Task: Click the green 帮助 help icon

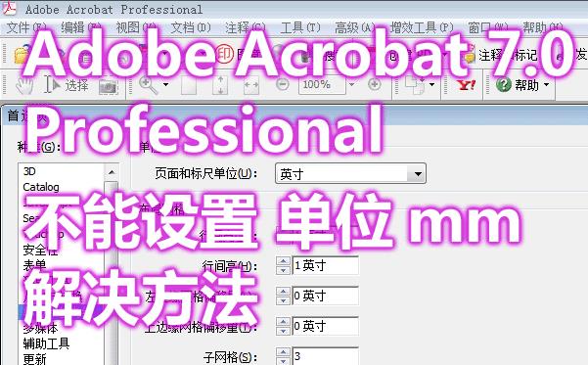Action: 503,85
